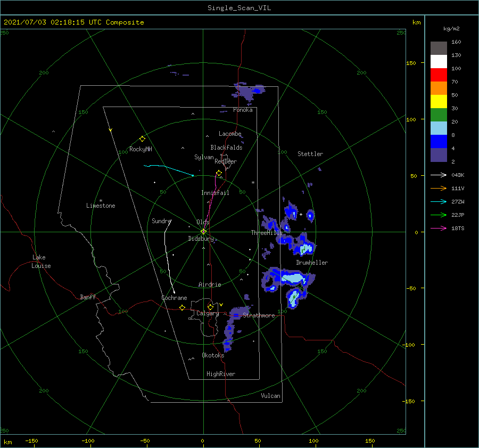The image size is (479, 448).
Task: Click the magenta 18TS arrow legend icon
Action: 439,228
